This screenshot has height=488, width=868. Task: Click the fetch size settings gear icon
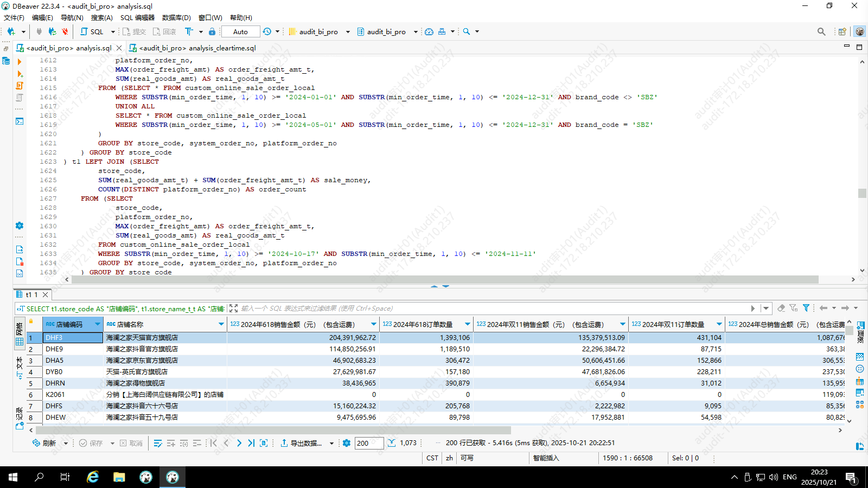(x=347, y=443)
